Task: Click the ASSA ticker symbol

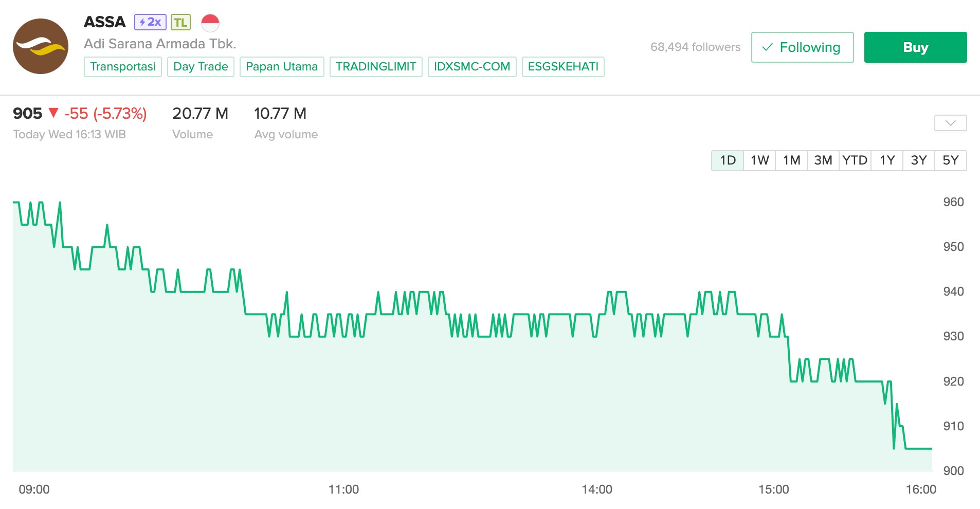Action: pos(105,22)
